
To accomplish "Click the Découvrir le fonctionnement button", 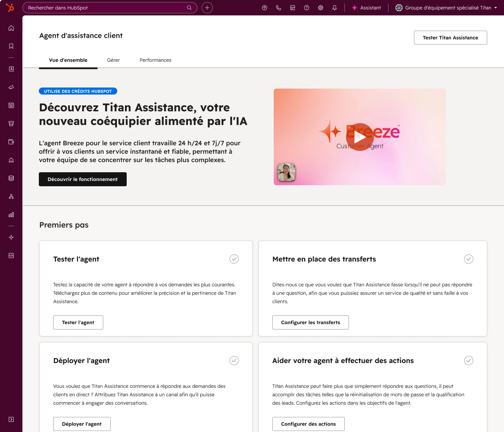I will point(83,179).
